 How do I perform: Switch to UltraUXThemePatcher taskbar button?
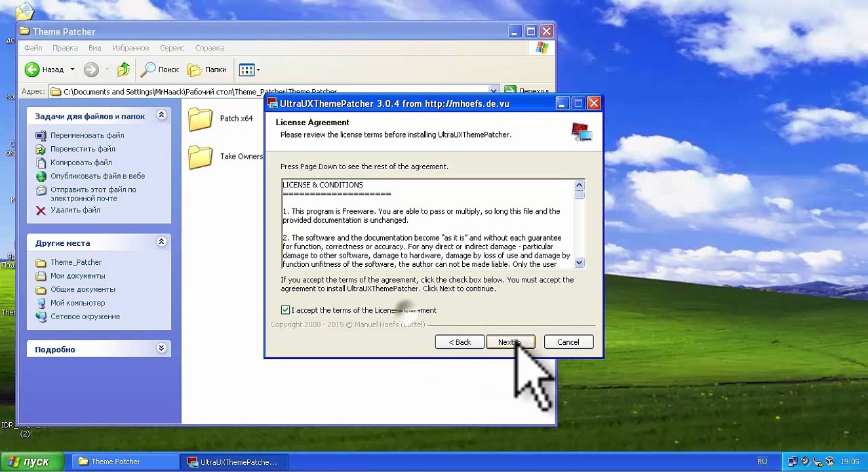(x=233, y=462)
